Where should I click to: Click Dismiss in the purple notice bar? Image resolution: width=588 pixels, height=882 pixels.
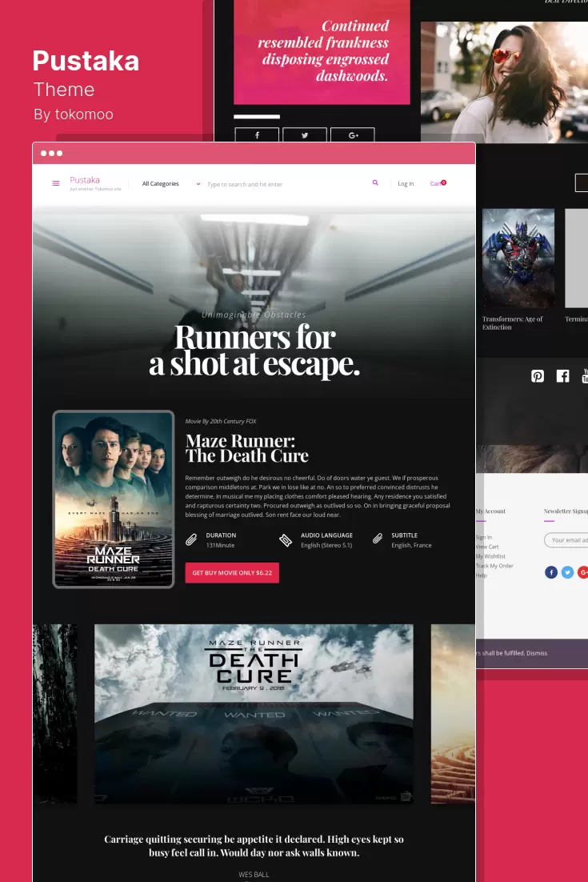coord(537,653)
